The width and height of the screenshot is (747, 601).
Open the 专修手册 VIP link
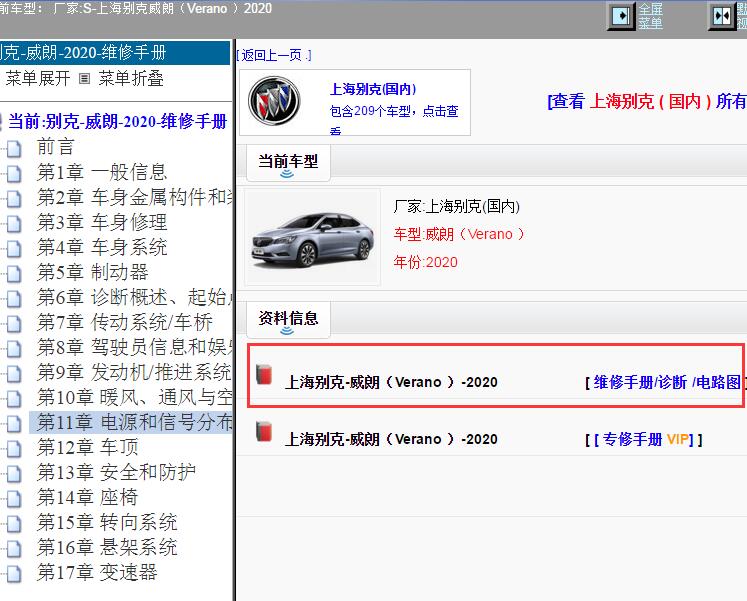tap(644, 439)
